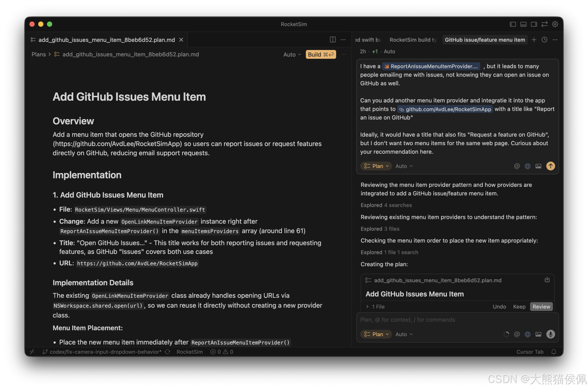Viewport: 588px width, 389px height.
Task: Click RocketSim status bar item
Action: [189, 352]
